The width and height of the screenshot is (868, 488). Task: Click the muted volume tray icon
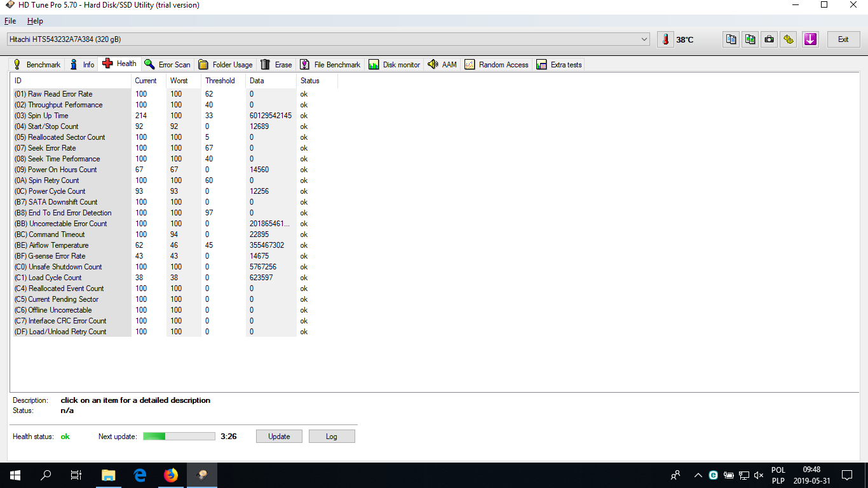(x=759, y=475)
